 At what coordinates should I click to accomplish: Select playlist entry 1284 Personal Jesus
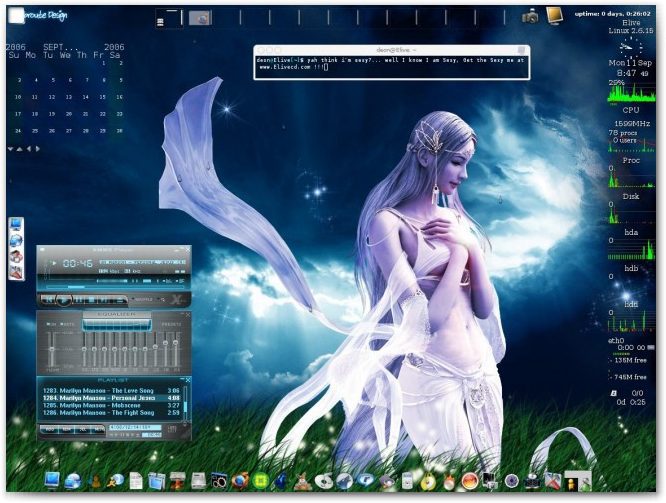click(111, 398)
